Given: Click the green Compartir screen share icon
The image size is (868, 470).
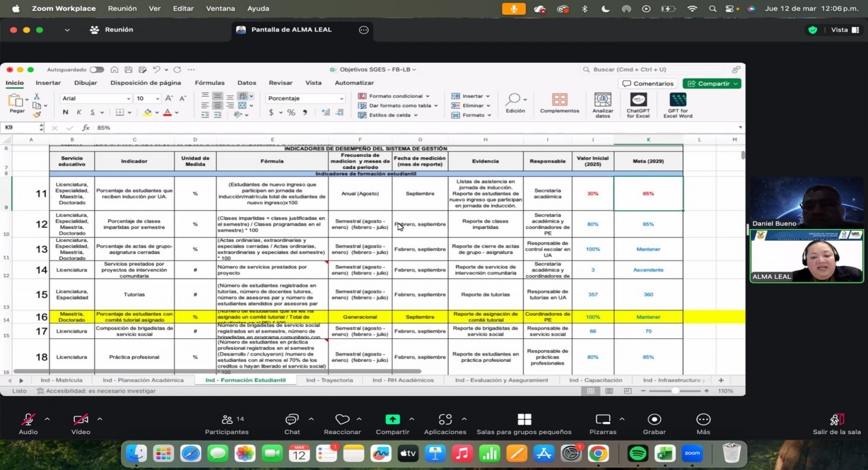Looking at the screenshot, I should coord(393,420).
